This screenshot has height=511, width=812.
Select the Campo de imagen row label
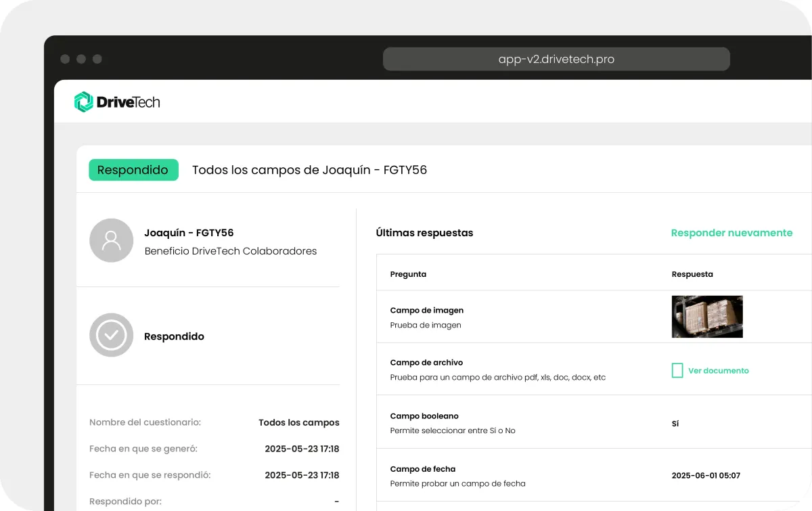tap(427, 310)
